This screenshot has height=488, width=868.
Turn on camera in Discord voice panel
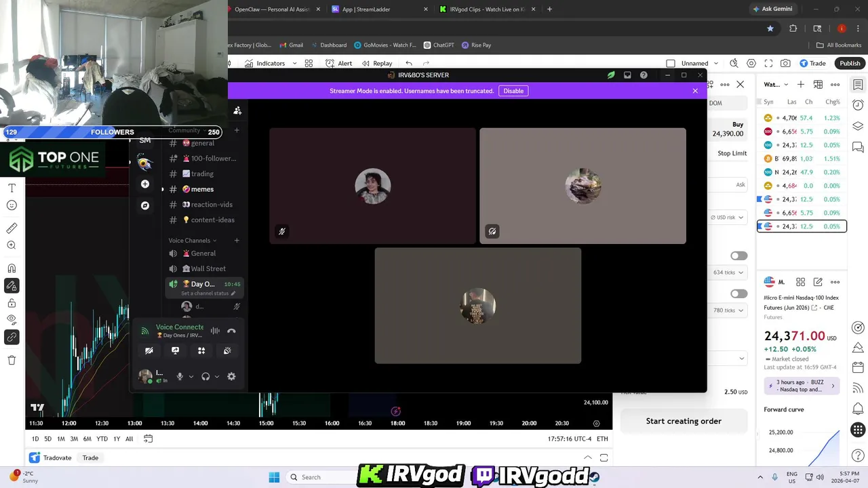coord(149,350)
